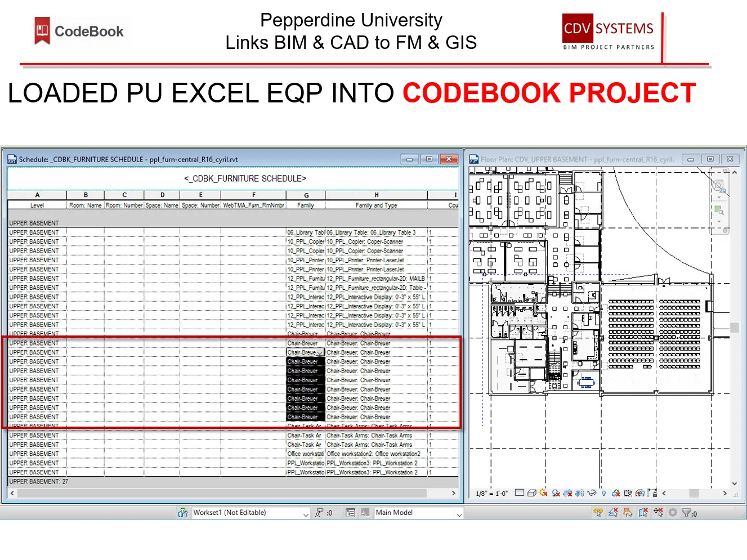Image resolution: width=747 pixels, height=560 pixels.
Task: Toggle Select Underlay Elements icon
Action: click(x=614, y=513)
